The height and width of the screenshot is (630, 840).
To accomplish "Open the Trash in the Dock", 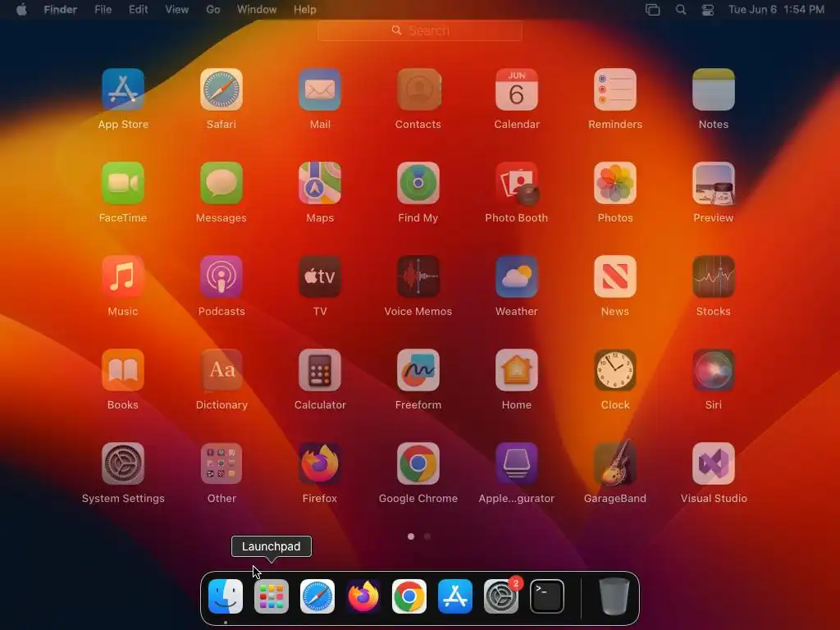I will pos(614,596).
